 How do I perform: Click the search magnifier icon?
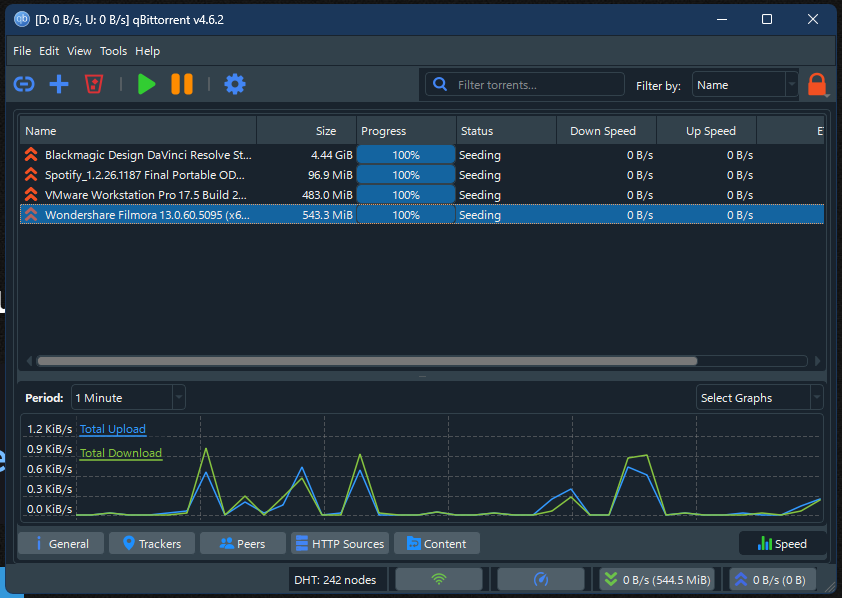[440, 84]
